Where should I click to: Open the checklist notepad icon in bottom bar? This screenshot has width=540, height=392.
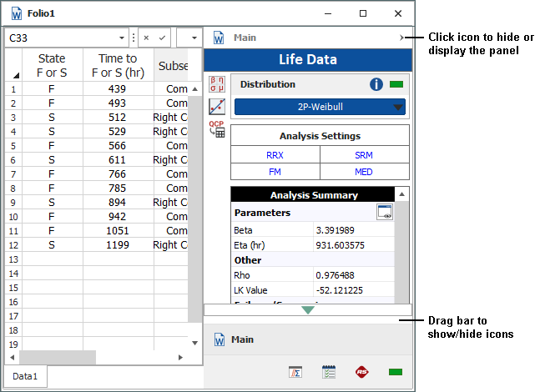point(329,372)
